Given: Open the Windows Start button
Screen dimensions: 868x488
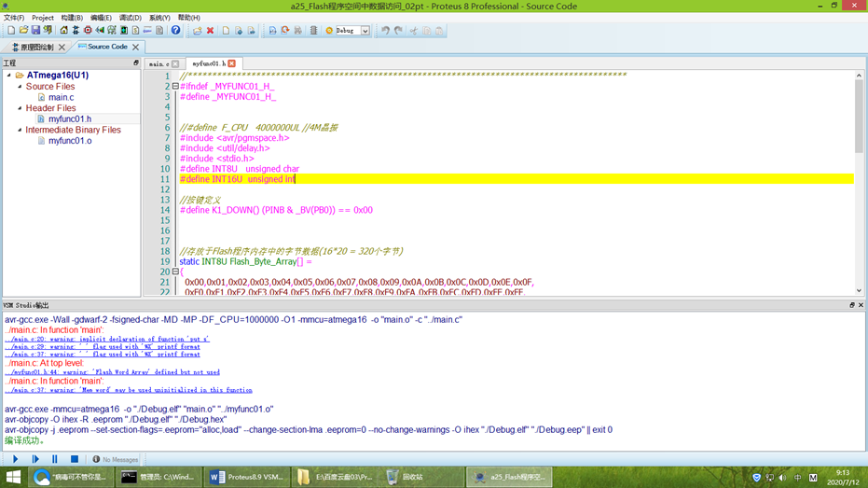Looking at the screenshot, I should pos(13,477).
